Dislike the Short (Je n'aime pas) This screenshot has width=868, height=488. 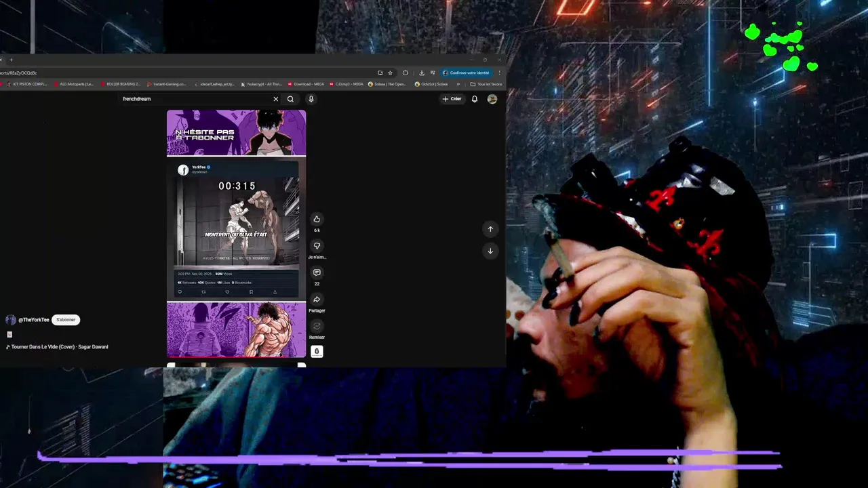pos(317,245)
